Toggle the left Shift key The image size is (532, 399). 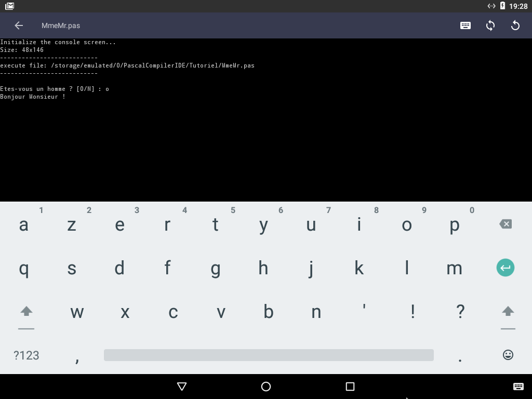[26, 312]
